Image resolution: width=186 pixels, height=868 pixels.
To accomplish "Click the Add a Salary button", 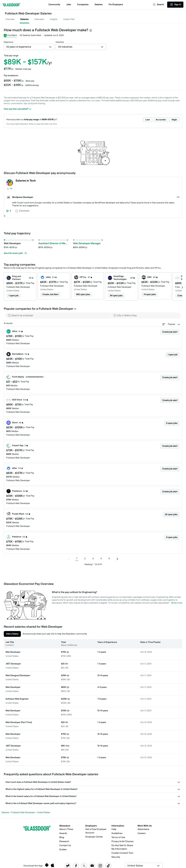I will click(12, 634).
